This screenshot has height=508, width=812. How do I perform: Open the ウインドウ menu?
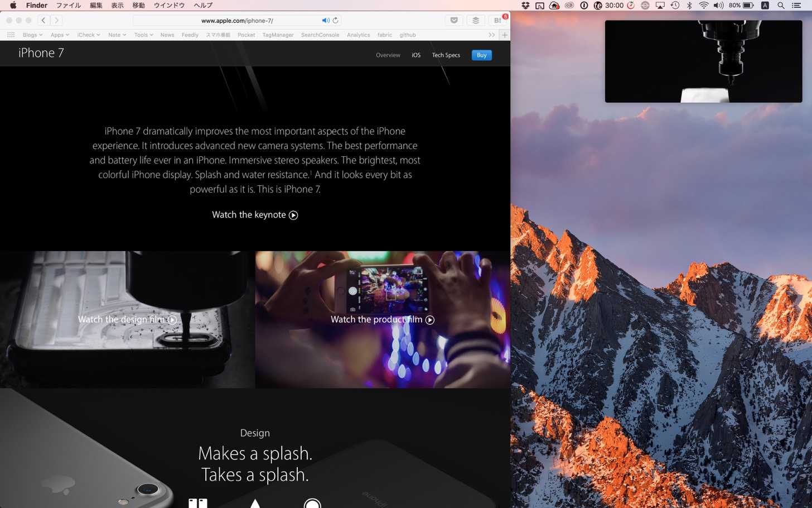(169, 6)
